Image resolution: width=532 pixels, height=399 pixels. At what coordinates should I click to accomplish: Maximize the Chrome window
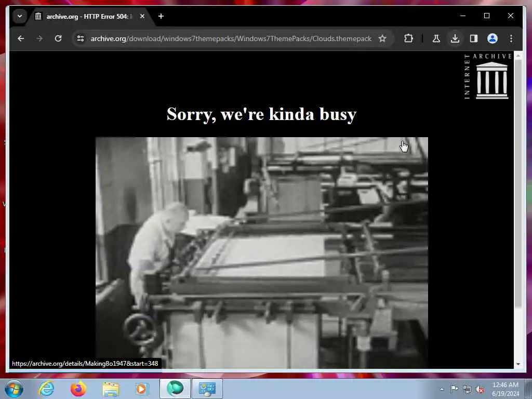[x=486, y=16]
